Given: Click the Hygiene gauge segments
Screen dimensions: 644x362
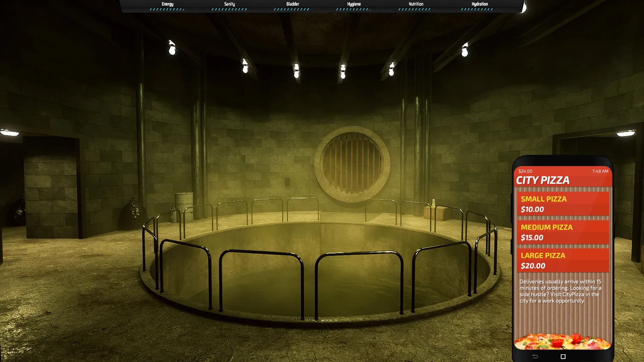Looking at the screenshot, I should [354, 9].
